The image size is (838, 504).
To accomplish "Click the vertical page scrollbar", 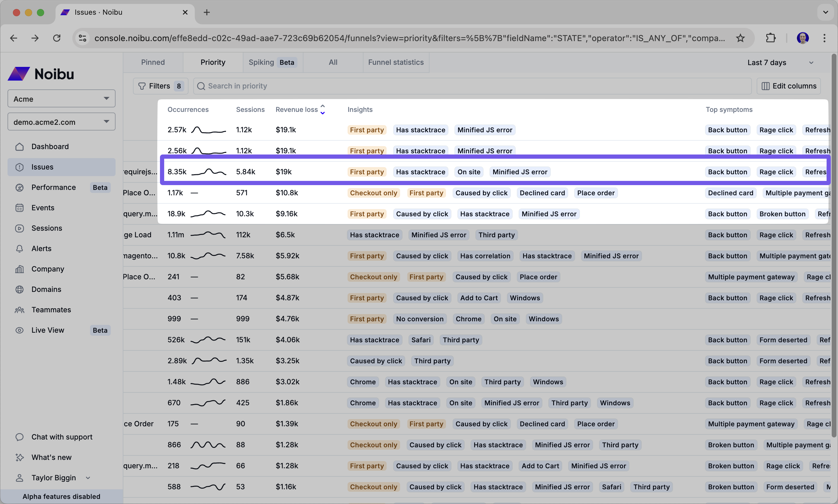I will tap(833, 244).
